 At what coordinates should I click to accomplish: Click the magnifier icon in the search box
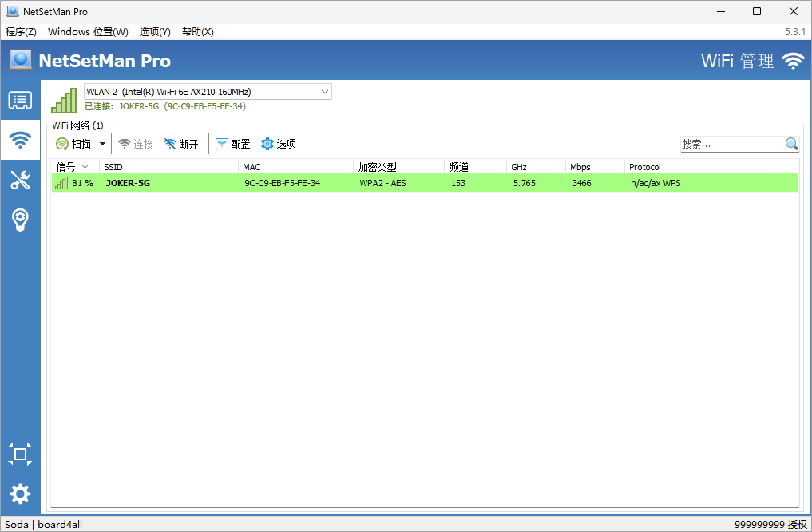click(x=791, y=144)
